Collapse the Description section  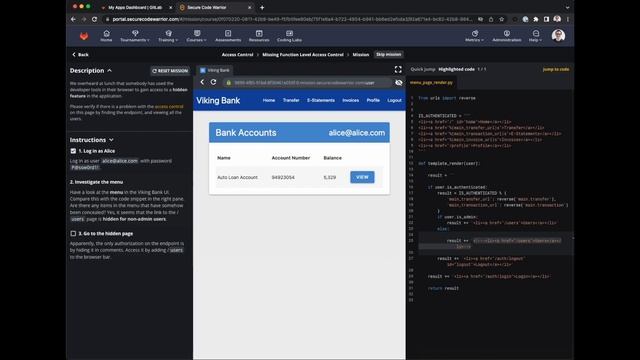(x=109, y=71)
